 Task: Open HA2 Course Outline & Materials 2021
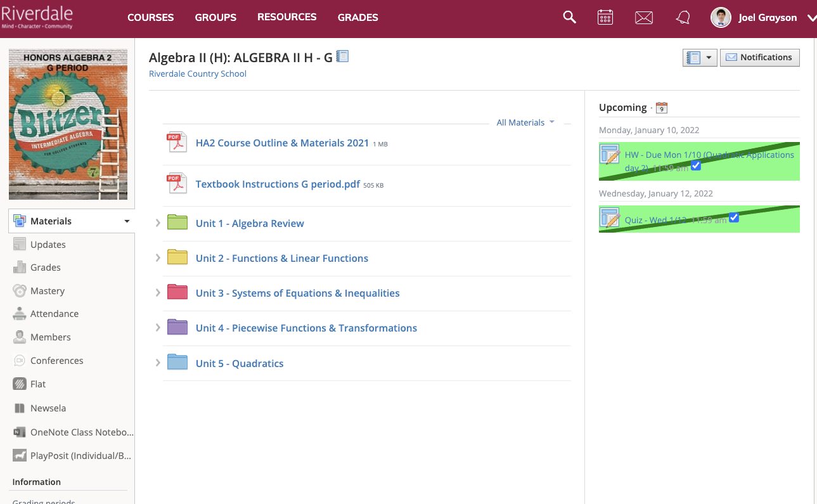point(282,143)
